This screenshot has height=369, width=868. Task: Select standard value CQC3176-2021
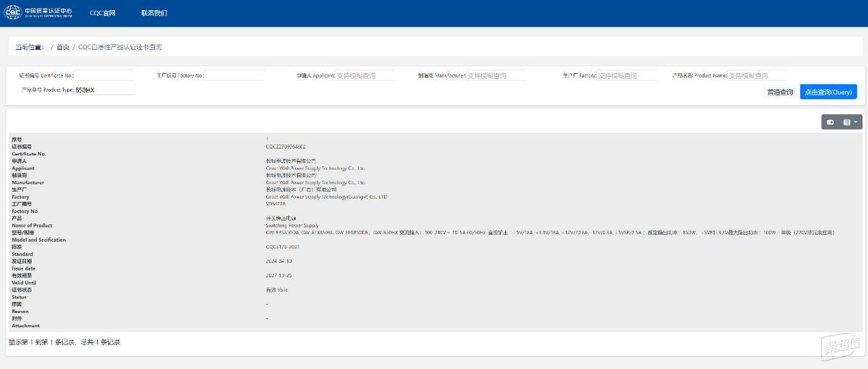pyautogui.click(x=282, y=247)
